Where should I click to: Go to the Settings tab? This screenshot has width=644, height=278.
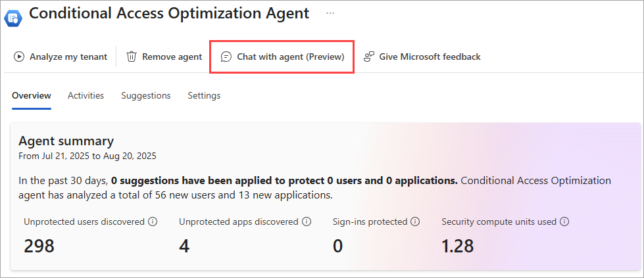[204, 95]
